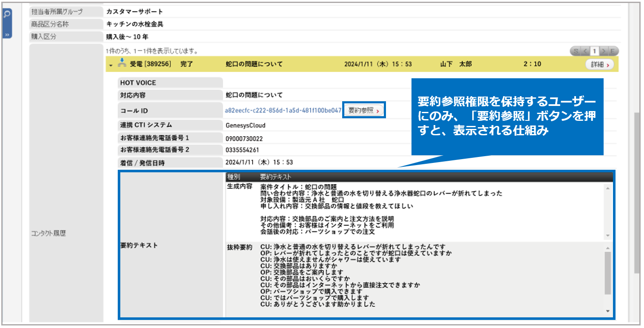Click the 抜粋要約 scrollbar thumb
The image size is (644, 328).
(608, 272)
